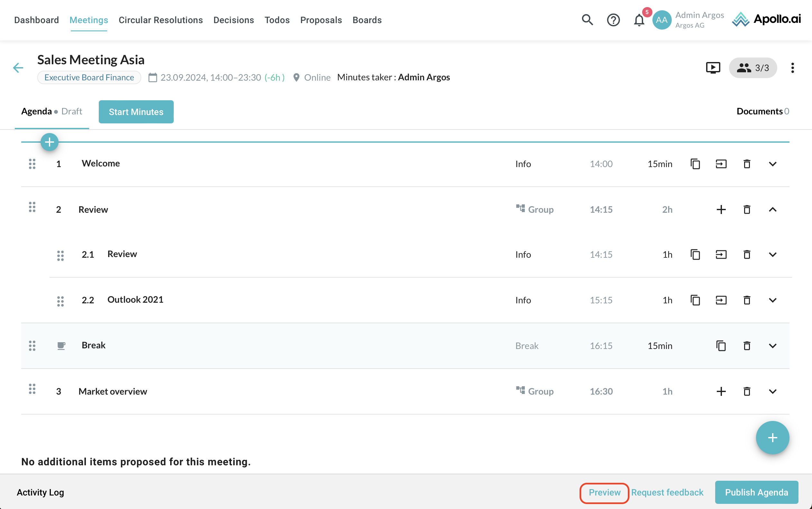This screenshot has height=509, width=812.
Task: Delete the Break agenda item
Action: pyautogui.click(x=747, y=346)
